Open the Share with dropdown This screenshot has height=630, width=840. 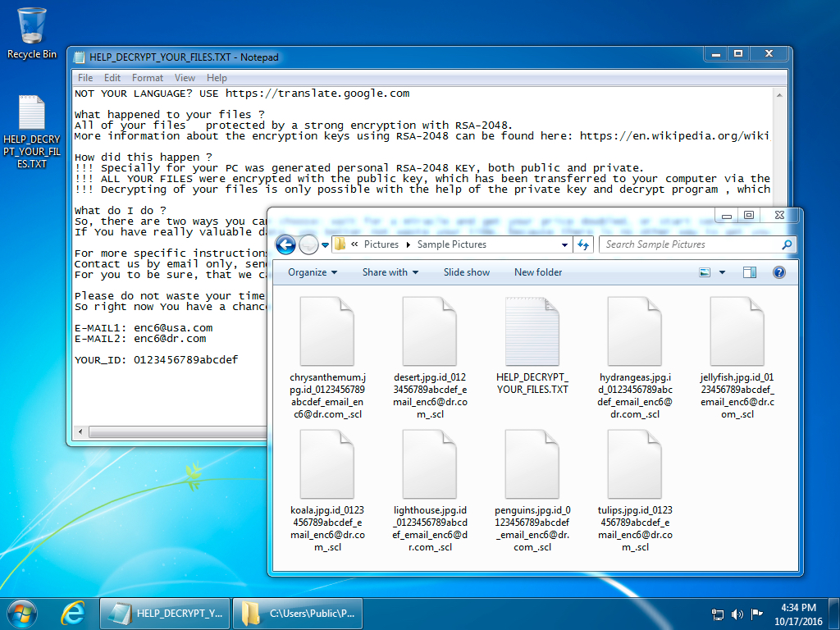pos(390,272)
